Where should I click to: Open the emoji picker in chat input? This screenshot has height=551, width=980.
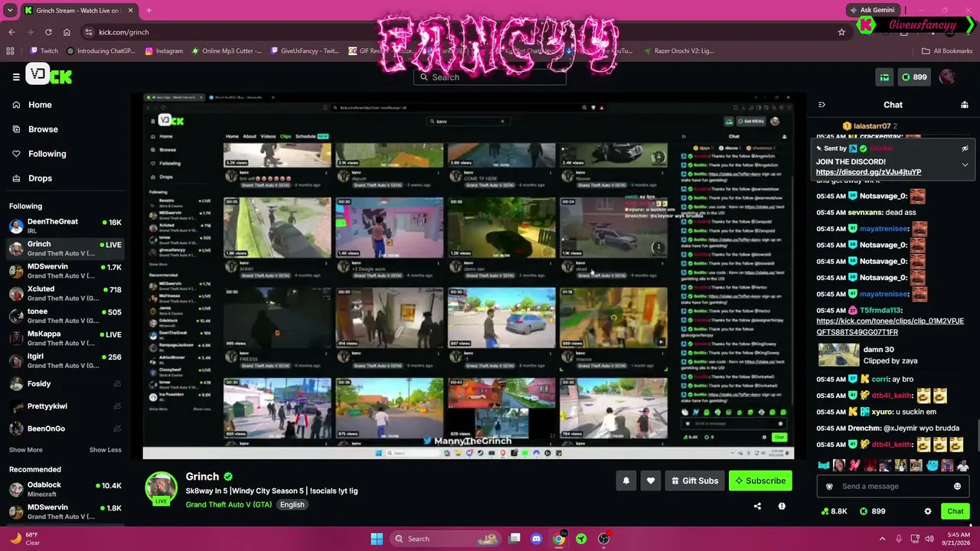pyautogui.click(x=957, y=487)
